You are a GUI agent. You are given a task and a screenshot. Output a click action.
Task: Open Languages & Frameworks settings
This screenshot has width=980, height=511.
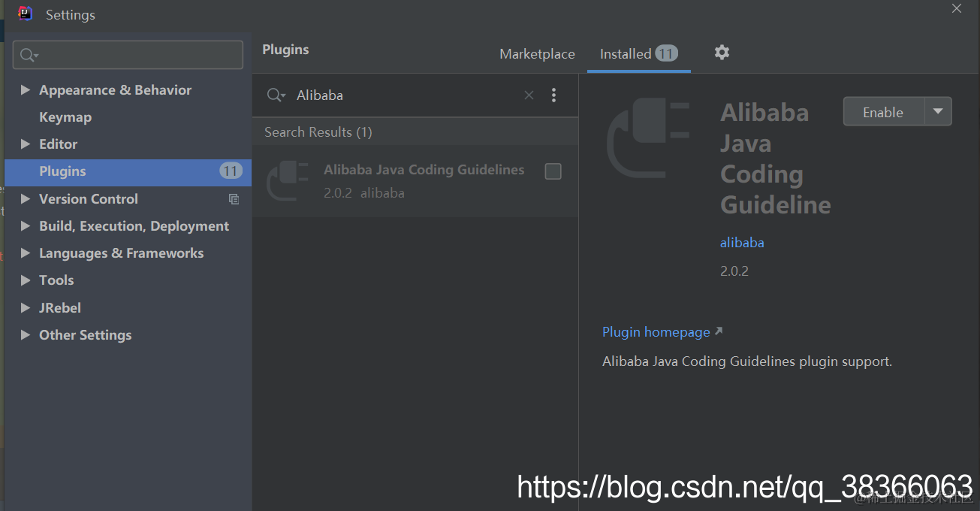121,253
